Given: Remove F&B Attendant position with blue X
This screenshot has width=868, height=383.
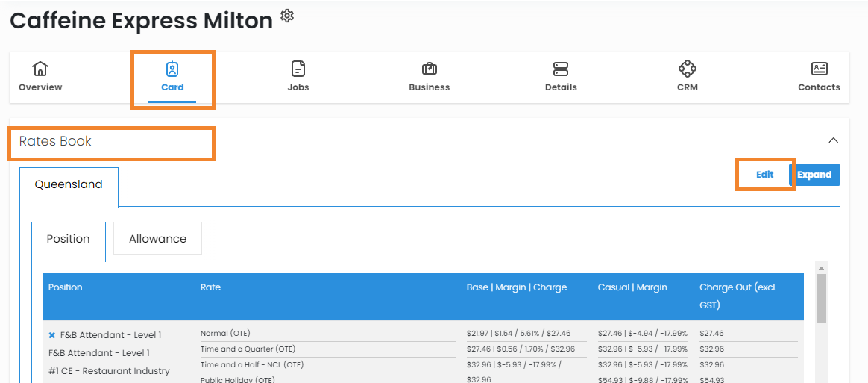Looking at the screenshot, I should (52, 335).
